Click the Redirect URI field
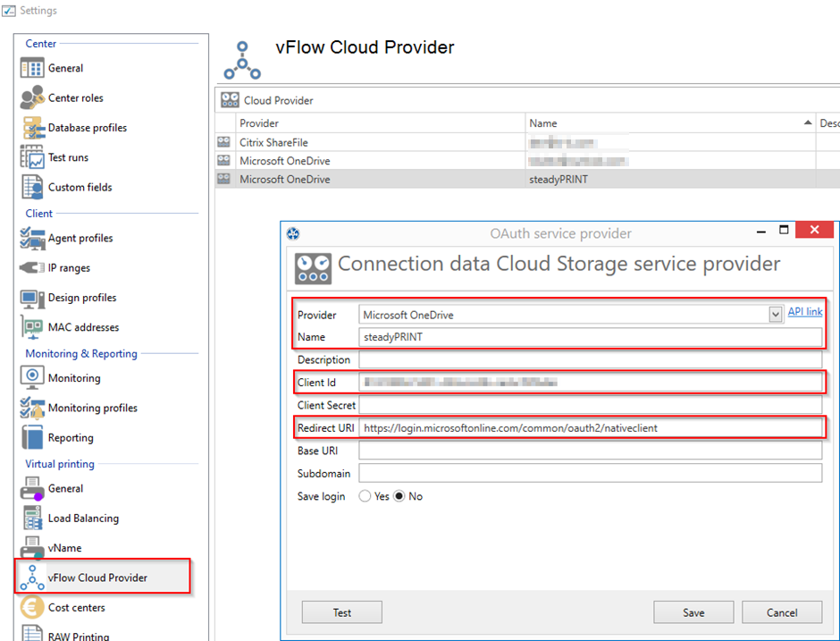Viewport: 840px width, 641px height. point(591,427)
